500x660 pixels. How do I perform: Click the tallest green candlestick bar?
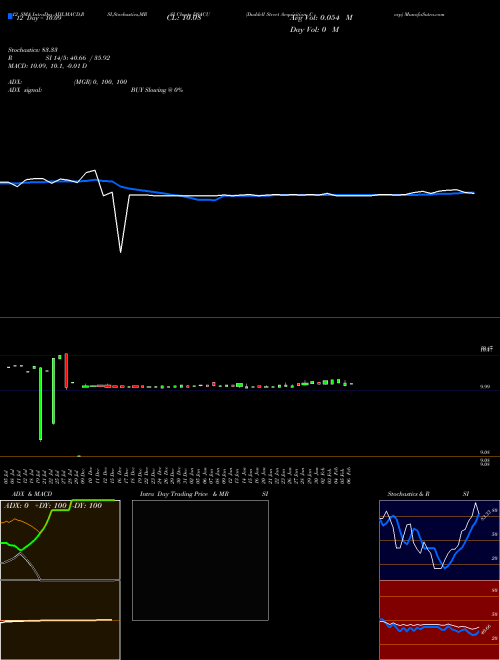[40, 404]
